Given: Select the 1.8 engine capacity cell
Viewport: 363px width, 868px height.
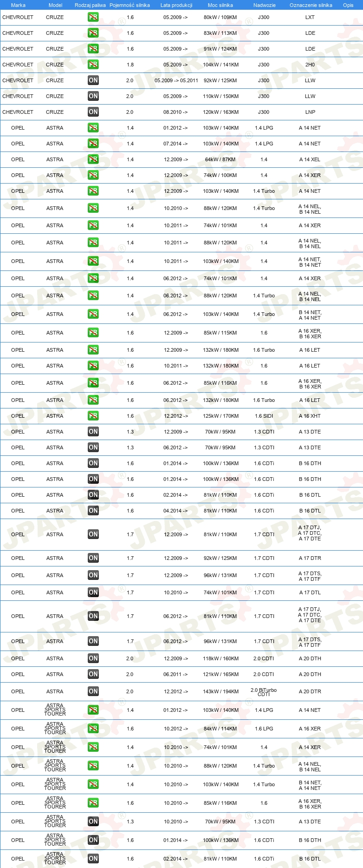Looking at the screenshot, I should tap(130, 65).
